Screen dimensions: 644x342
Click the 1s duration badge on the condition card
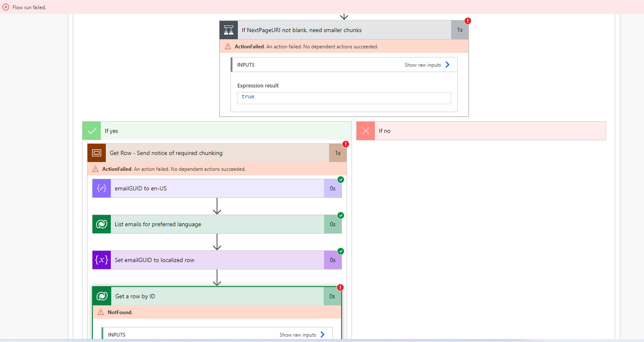click(459, 30)
